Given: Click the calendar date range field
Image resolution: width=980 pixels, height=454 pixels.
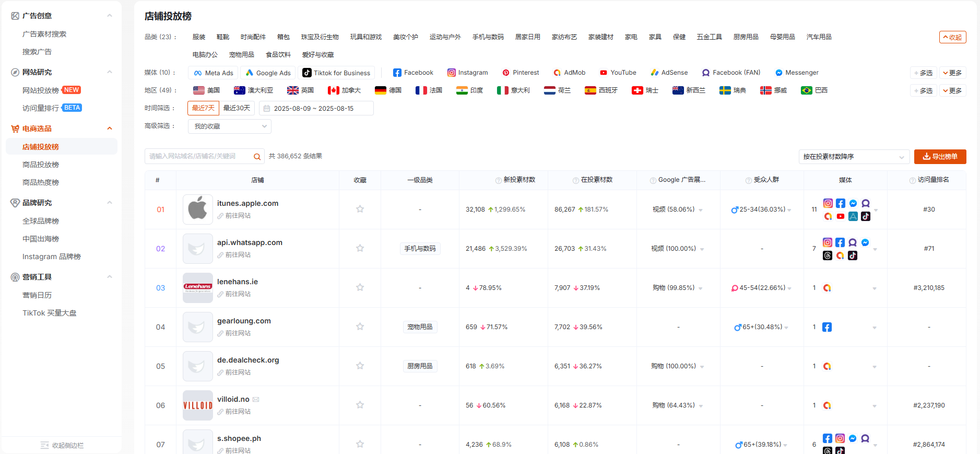Looking at the screenshot, I should pos(316,108).
